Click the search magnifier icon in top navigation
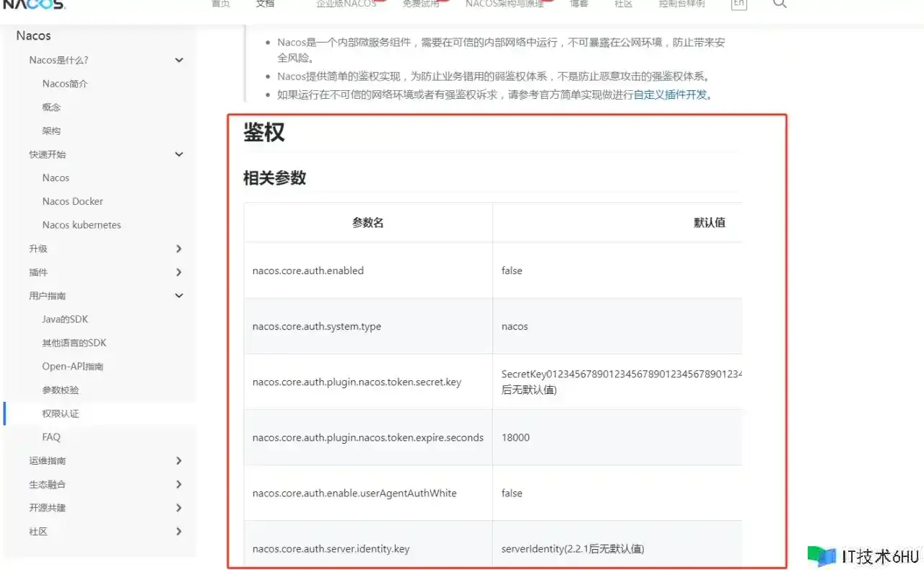Screen dimensions: 924x570 coord(780,4)
